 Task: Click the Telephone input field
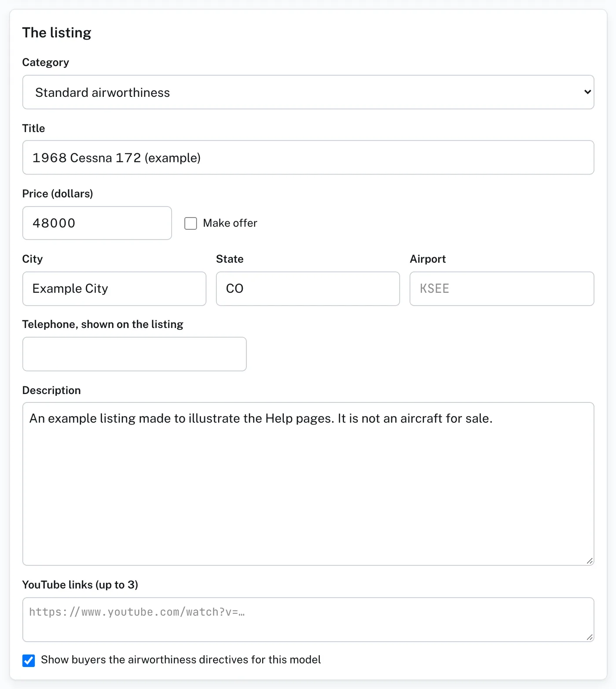coord(134,354)
